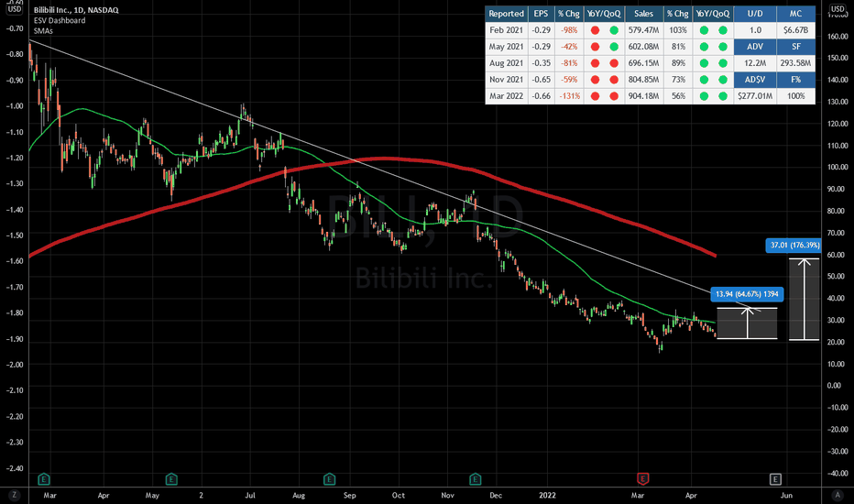Viewport: 854px width, 504px height.
Task: Select the Bilibili Inc., 1D, NASDAQ legend title
Action: click(x=76, y=10)
